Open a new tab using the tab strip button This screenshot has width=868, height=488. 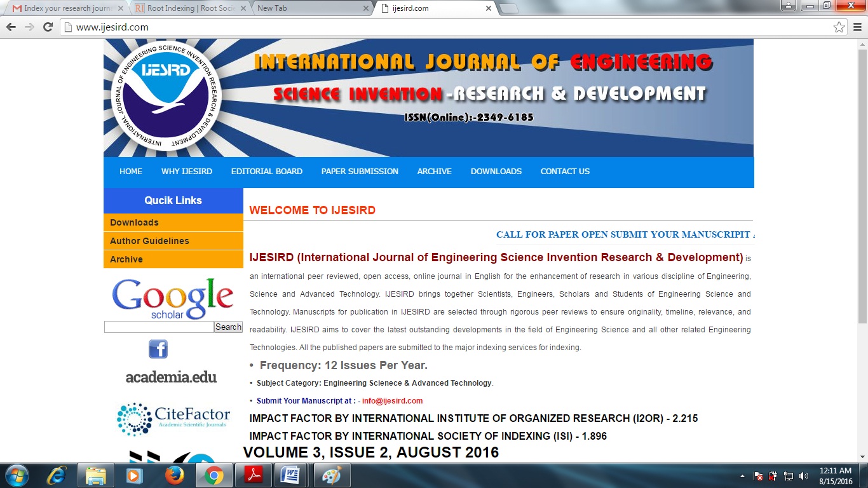pos(509,8)
